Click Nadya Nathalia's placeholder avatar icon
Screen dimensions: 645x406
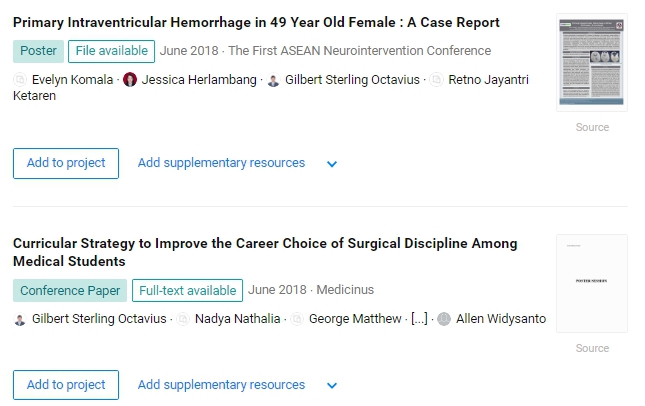click(x=183, y=319)
